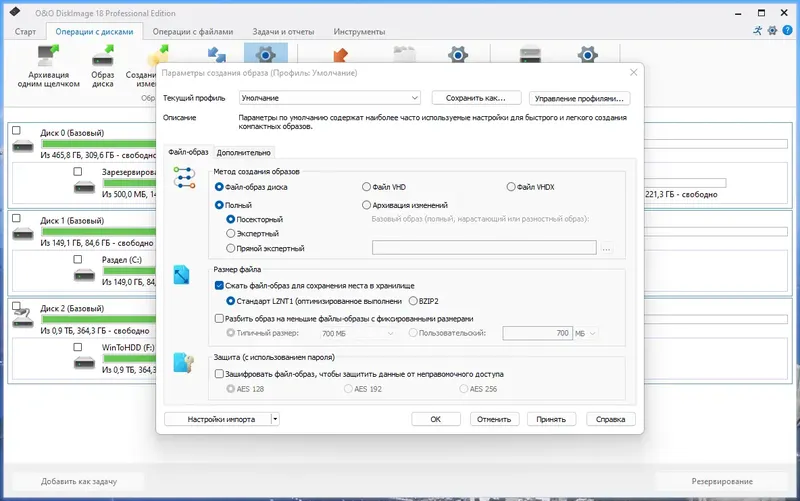Click the file size resize icon
Image resolution: width=800 pixels, height=501 pixels.
181,275
